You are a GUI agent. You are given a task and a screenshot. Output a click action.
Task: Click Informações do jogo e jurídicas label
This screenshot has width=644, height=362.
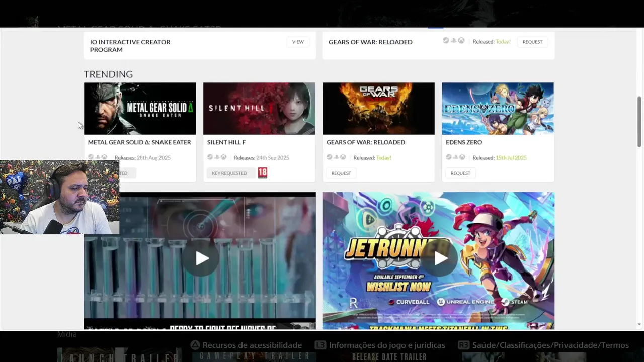[x=387, y=345]
